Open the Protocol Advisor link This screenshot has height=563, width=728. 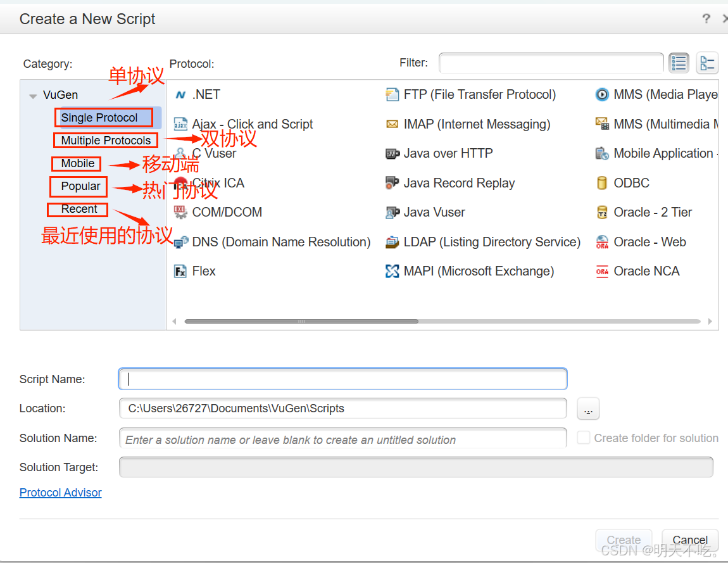tap(60, 493)
